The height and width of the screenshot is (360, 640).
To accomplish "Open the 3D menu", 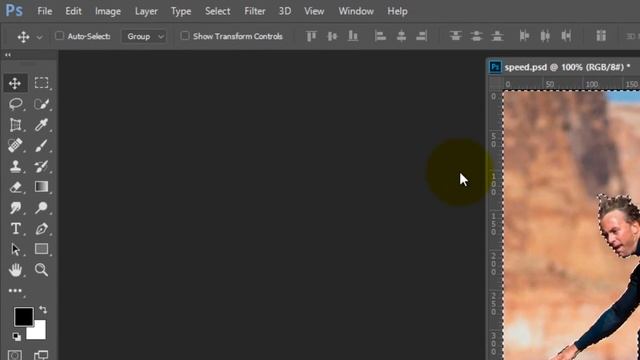I will 284,11.
